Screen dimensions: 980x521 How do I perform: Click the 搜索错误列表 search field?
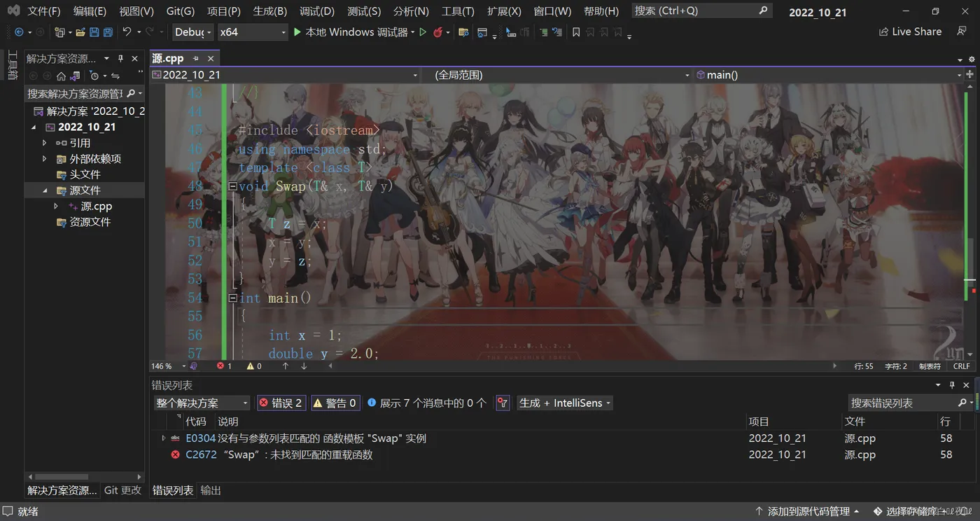[x=910, y=403]
